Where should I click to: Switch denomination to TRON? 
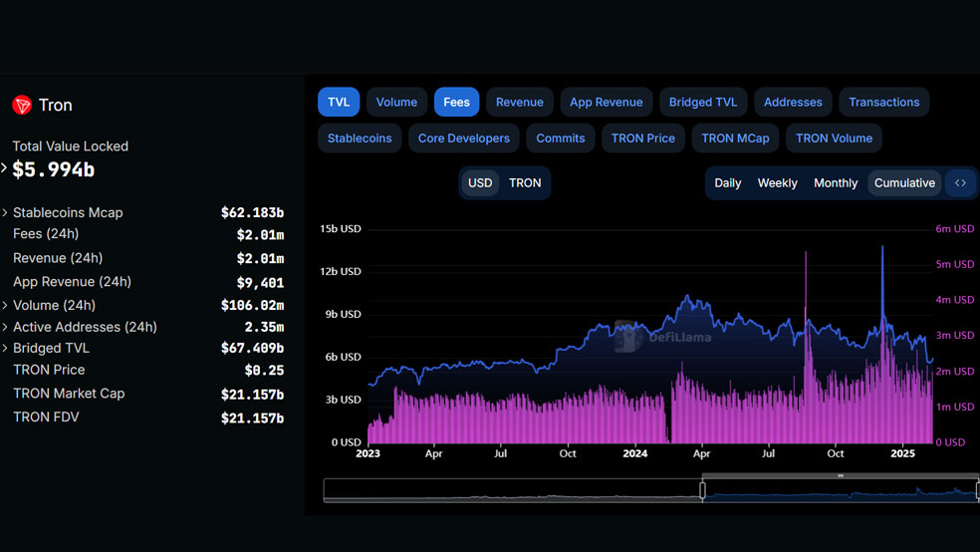click(x=525, y=183)
